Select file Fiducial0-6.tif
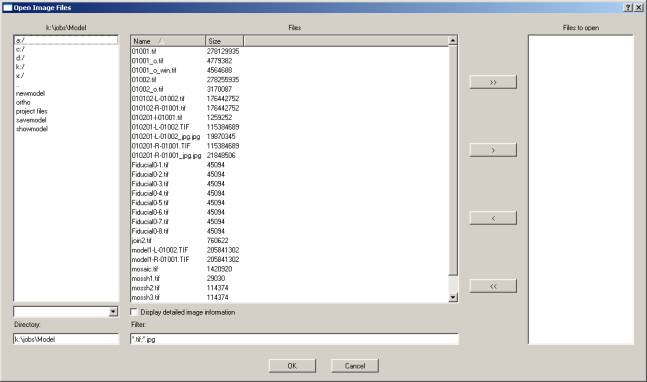647x382 pixels. tap(150, 212)
